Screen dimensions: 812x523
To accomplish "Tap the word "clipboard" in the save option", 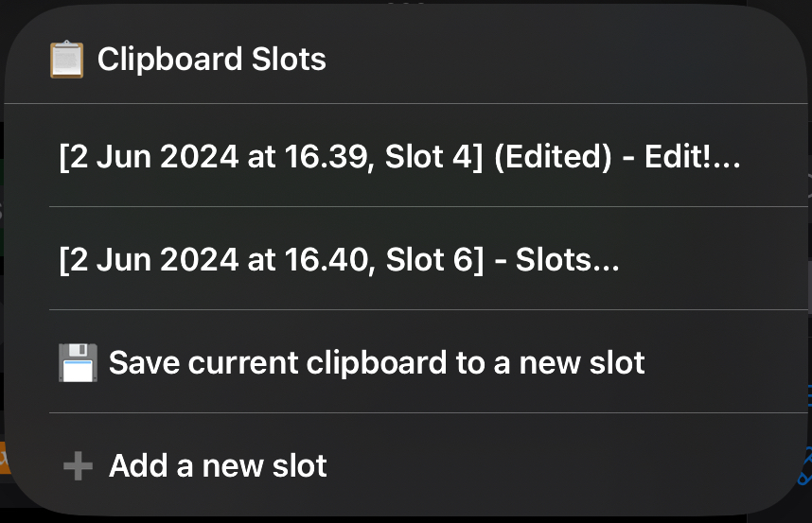I will [x=377, y=362].
